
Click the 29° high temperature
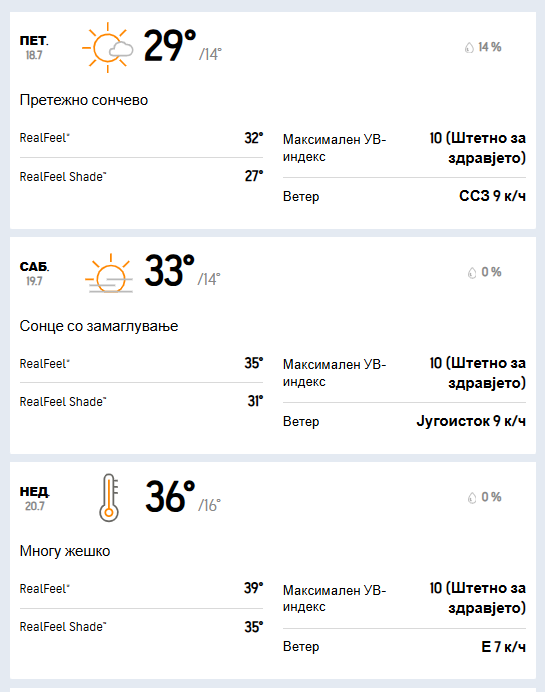170,45
